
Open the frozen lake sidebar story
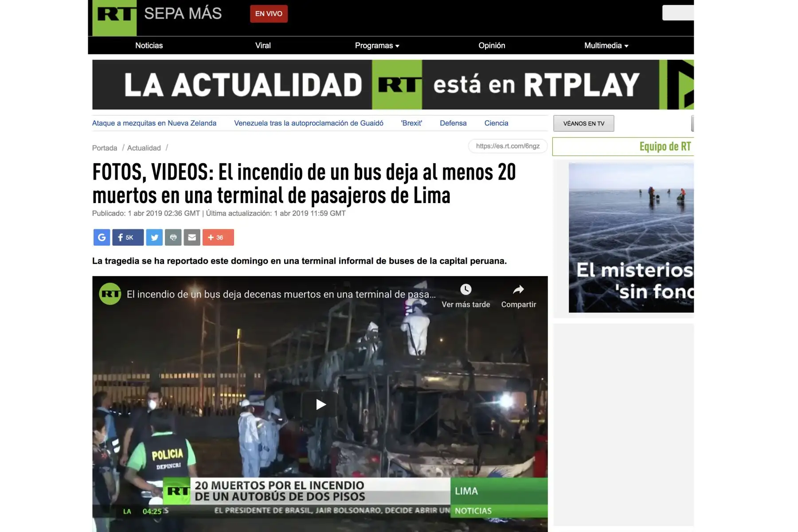click(x=631, y=238)
